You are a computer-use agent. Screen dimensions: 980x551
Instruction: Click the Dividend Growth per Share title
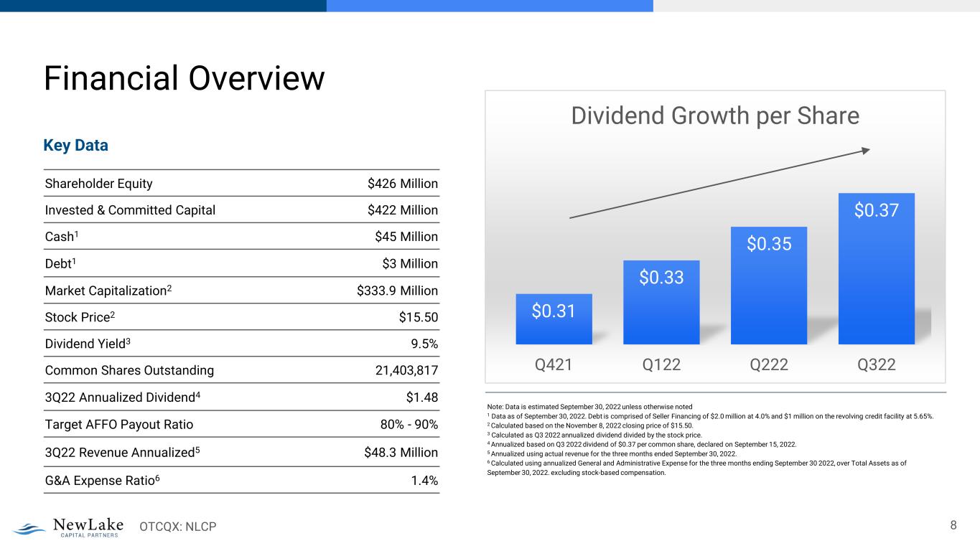tap(714, 116)
